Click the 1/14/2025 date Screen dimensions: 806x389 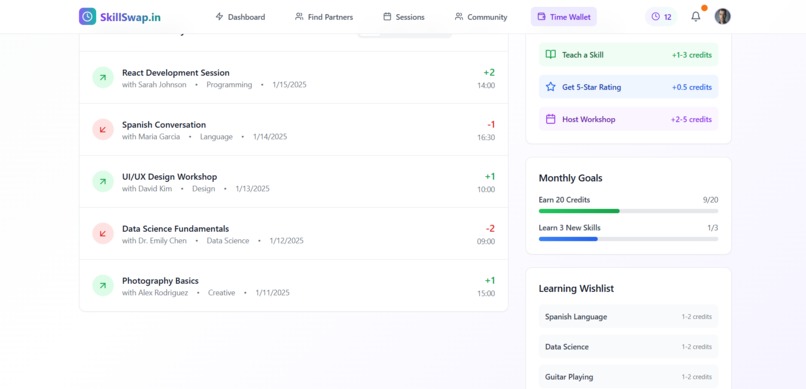(x=270, y=137)
